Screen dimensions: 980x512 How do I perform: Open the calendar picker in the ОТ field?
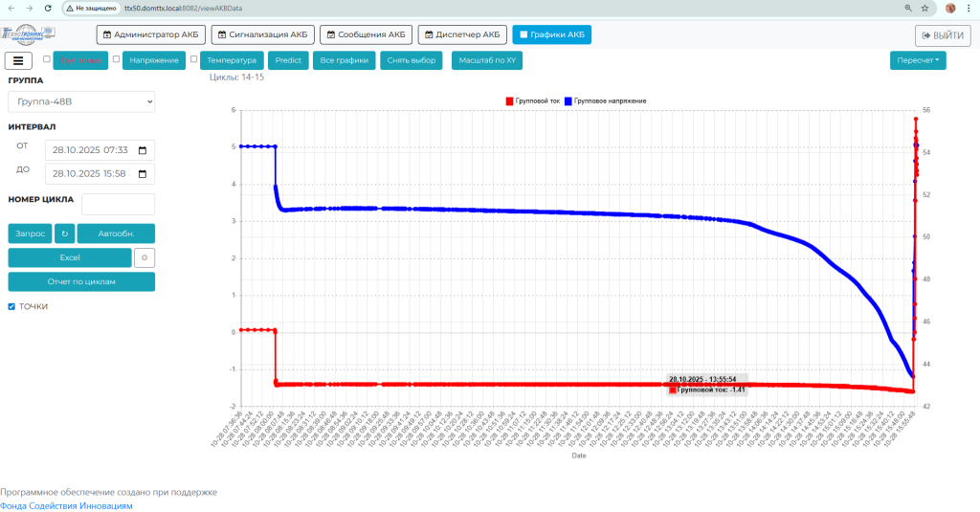pyautogui.click(x=143, y=150)
